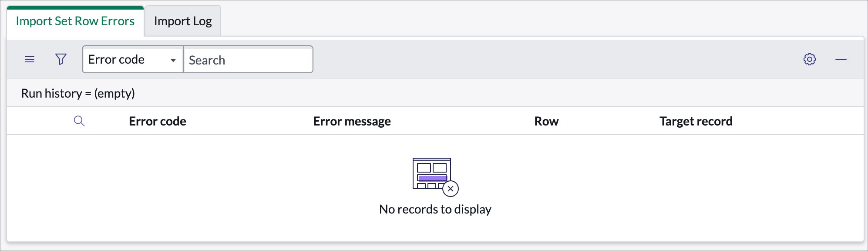Viewport: 868px width, 251px height.
Task: Click the hamburger icon beside the filter
Action: (30, 59)
